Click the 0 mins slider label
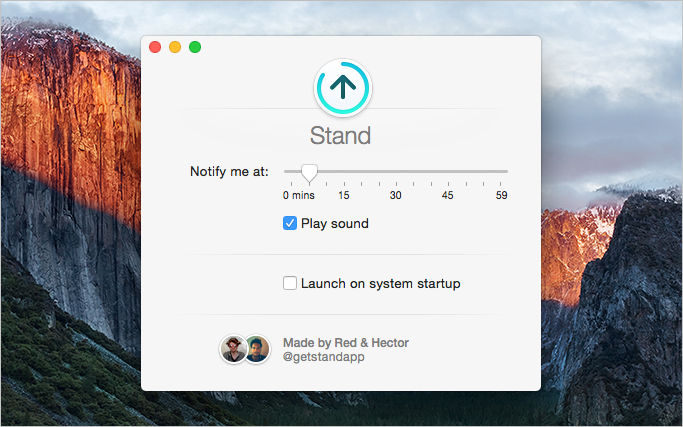Screen dimensions: 683x427 click(x=298, y=195)
